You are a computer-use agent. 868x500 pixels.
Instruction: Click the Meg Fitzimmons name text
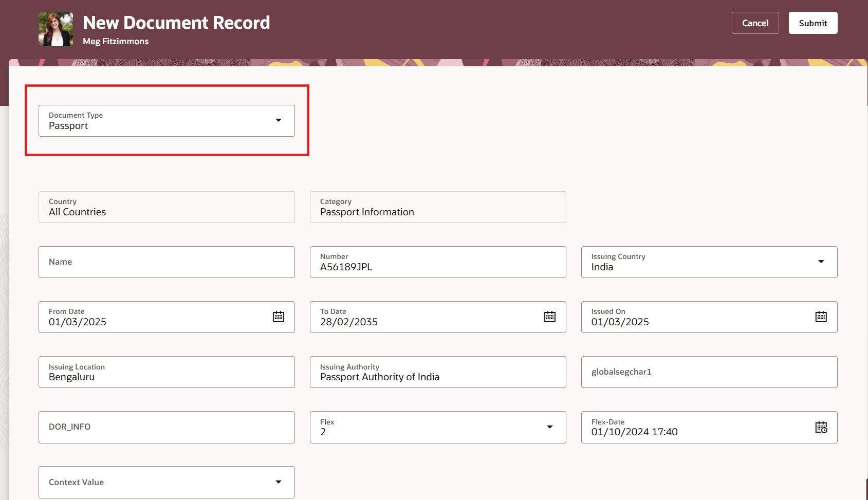pyautogui.click(x=116, y=41)
